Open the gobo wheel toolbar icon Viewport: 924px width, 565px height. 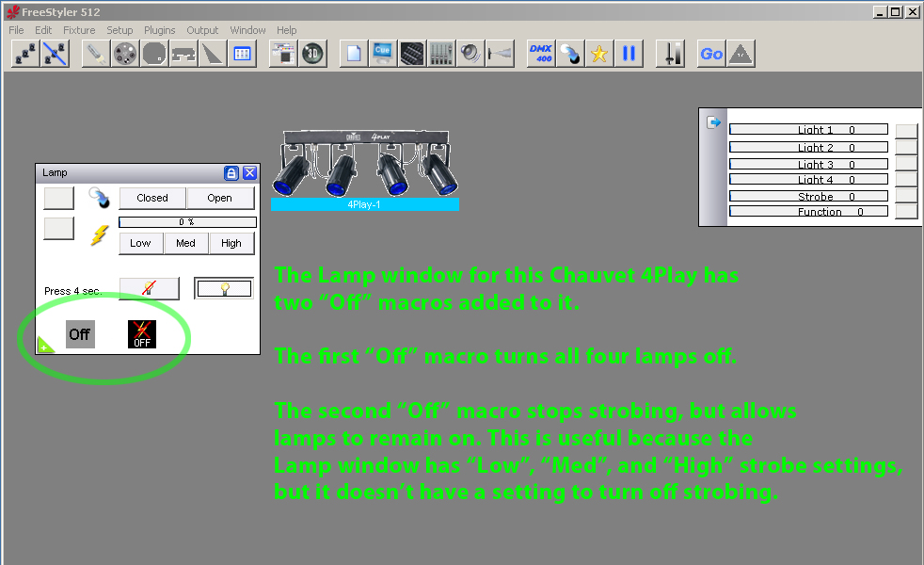click(x=125, y=54)
